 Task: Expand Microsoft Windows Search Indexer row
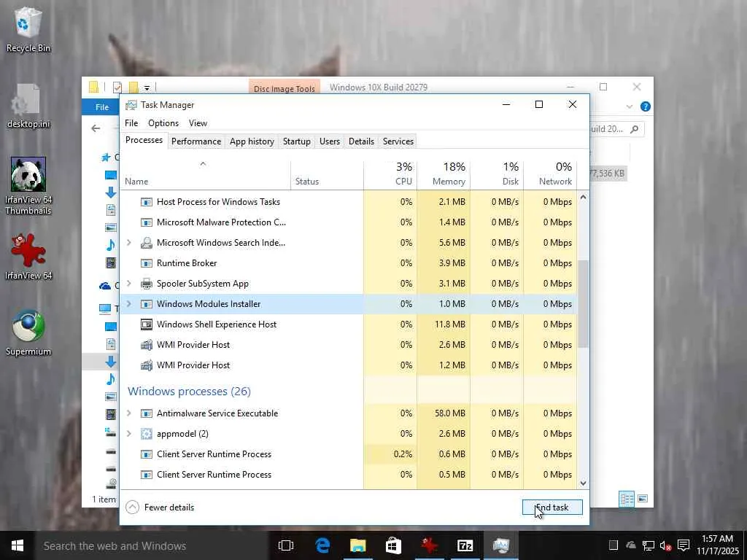click(128, 243)
